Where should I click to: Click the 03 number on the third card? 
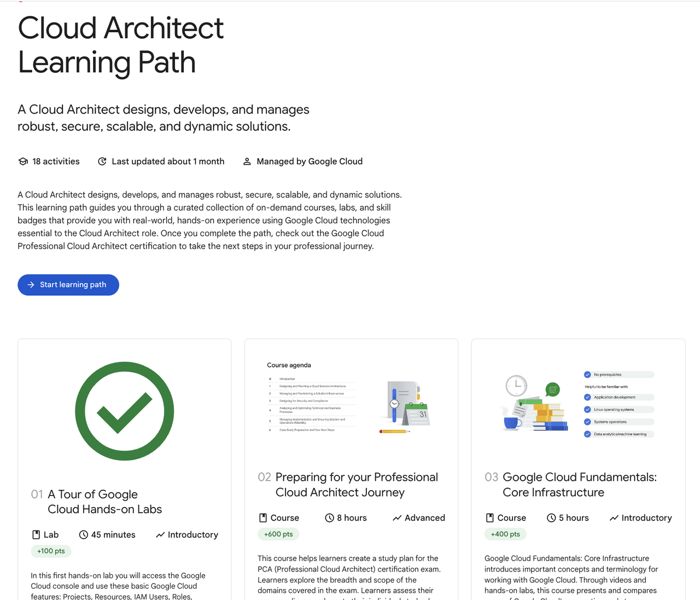[x=491, y=477]
